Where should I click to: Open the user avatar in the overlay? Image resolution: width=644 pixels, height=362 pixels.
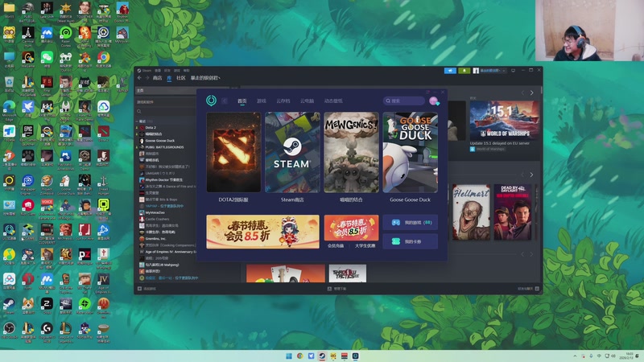pyautogui.click(x=434, y=101)
